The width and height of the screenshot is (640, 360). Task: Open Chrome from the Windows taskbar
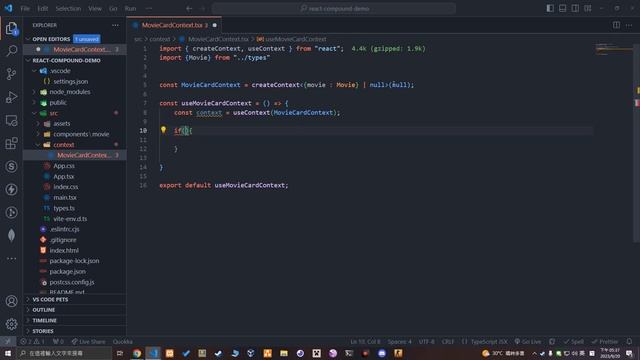pyautogui.click(x=137, y=353)
